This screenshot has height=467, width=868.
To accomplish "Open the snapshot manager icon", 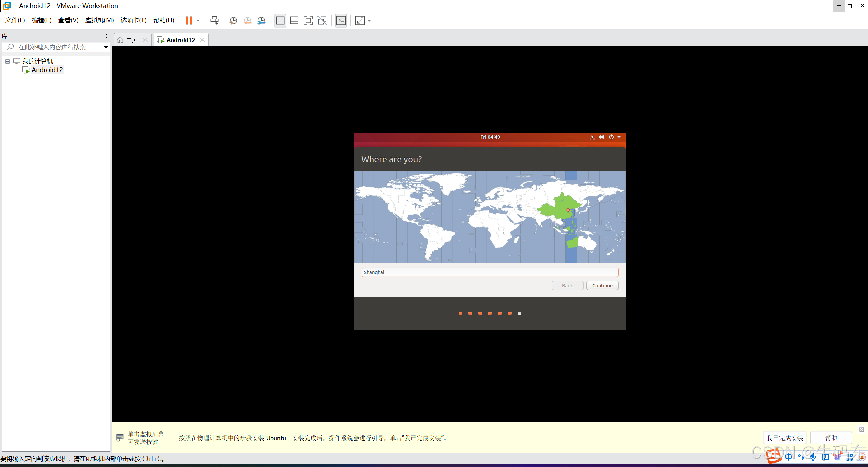I will point(261,20).
